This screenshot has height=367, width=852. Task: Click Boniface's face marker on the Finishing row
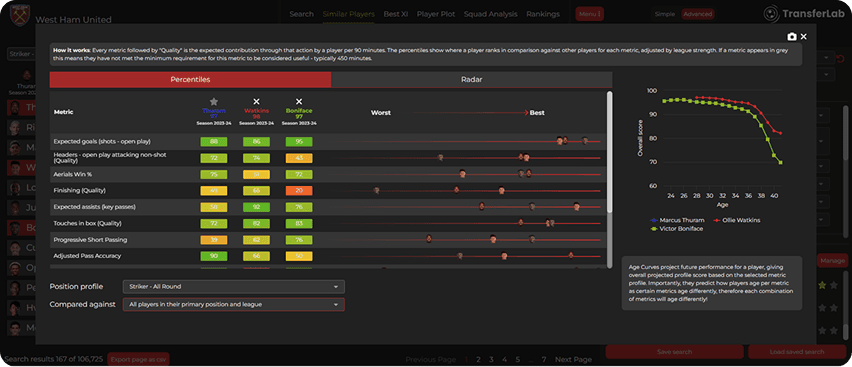point(376,190)
